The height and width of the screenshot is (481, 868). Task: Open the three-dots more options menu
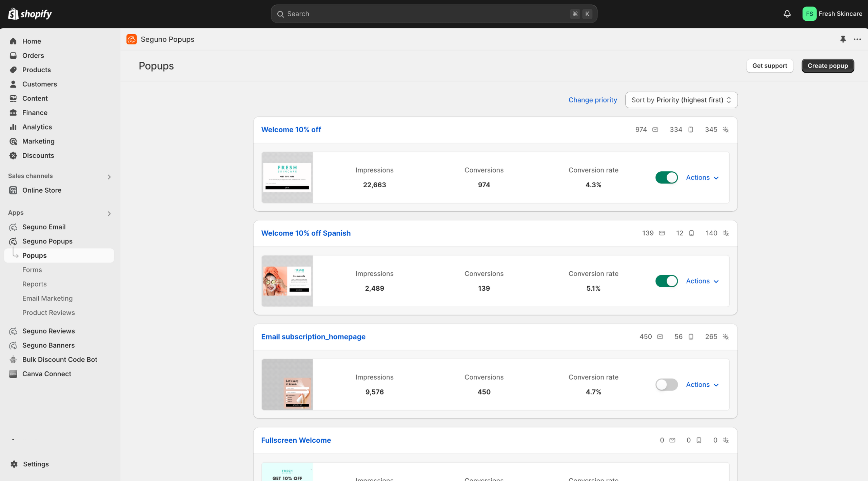[x=857, y=39]
